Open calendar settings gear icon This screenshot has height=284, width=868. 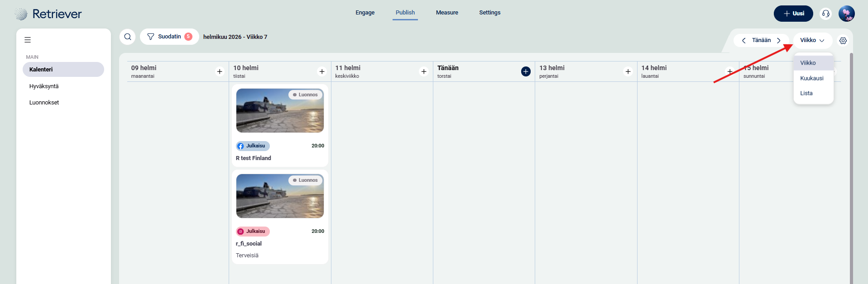coord(843,41)
